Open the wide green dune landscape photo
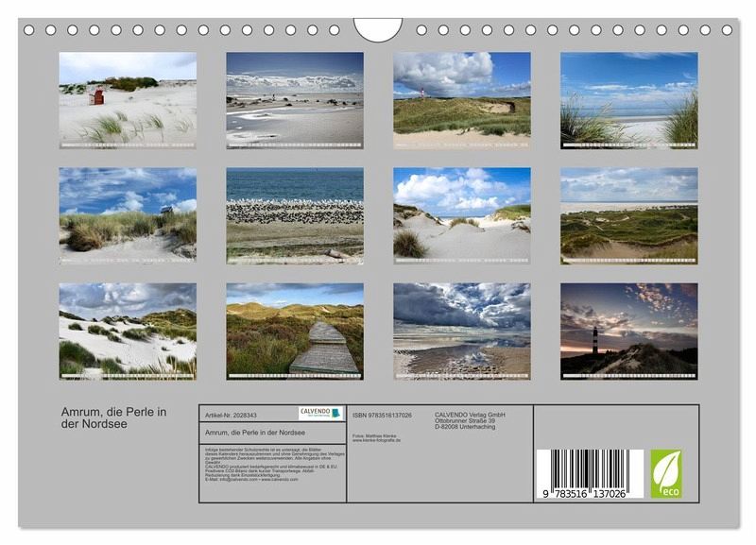The width and height of the screenshot is (756, 545). pos(629,215)
